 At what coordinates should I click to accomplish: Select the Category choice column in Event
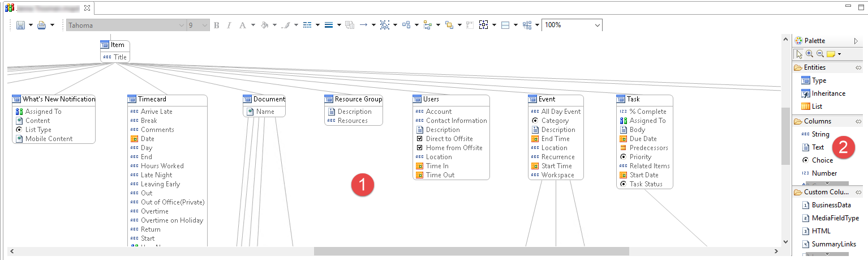click(550, 121)
